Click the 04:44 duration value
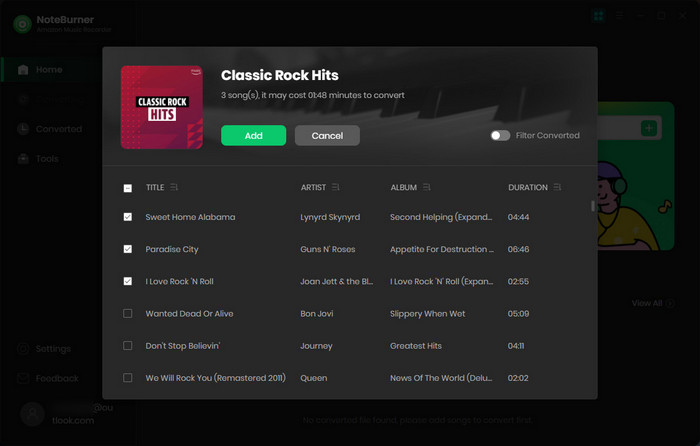Viewport: 700px width, 446px height. click(x=518, y=217)
